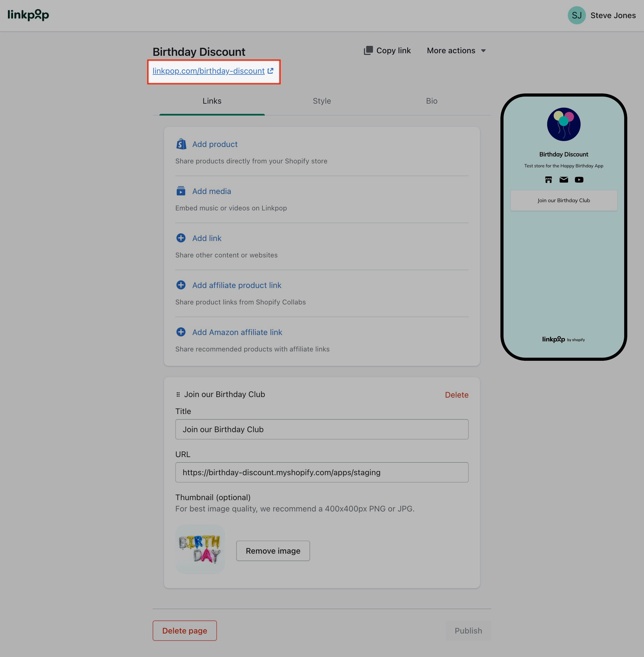Click 'Share recommended products with affiliate links' text
Viewport: 644px width, 657px height.
click(252, 349)
